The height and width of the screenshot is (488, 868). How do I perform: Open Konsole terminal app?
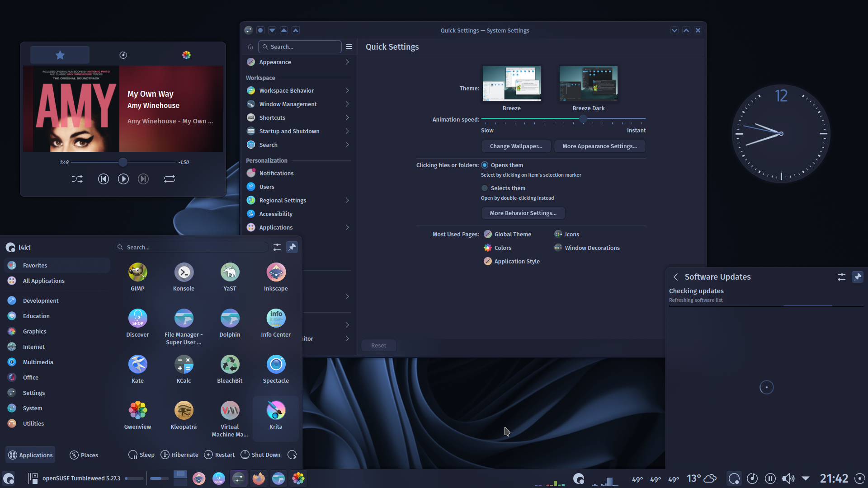[x=184, y=277]
